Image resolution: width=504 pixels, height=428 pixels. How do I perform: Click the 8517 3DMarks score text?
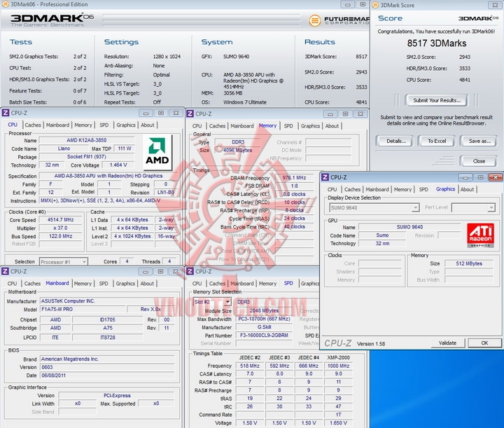437,43
